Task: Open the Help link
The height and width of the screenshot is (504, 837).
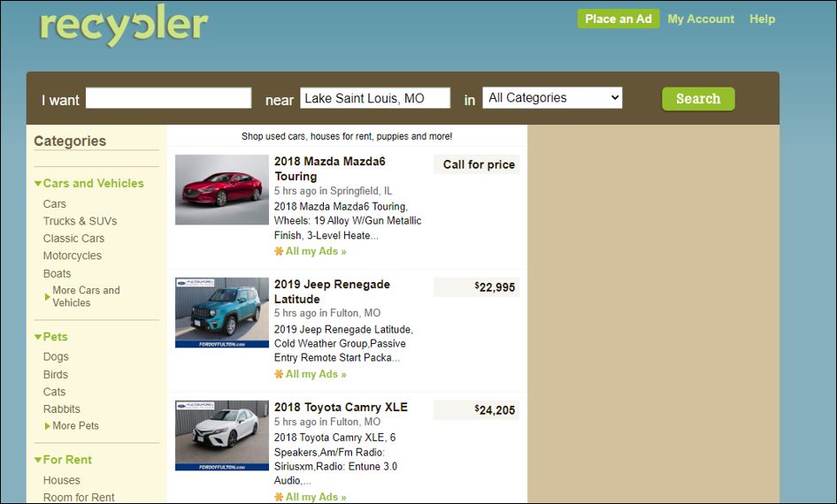Action: pos(763,19)
